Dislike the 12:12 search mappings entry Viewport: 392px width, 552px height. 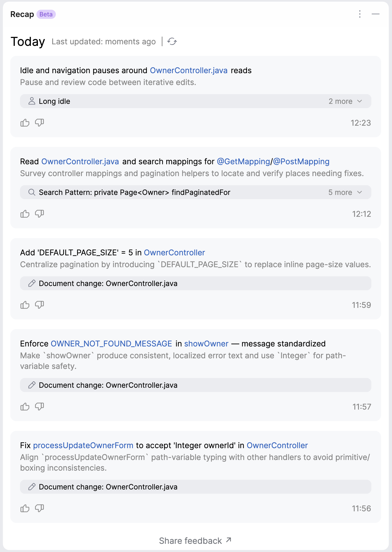39,214
